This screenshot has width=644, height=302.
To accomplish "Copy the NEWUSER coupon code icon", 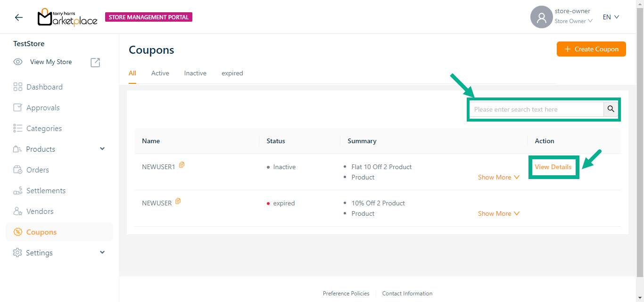I will point(178,201).
